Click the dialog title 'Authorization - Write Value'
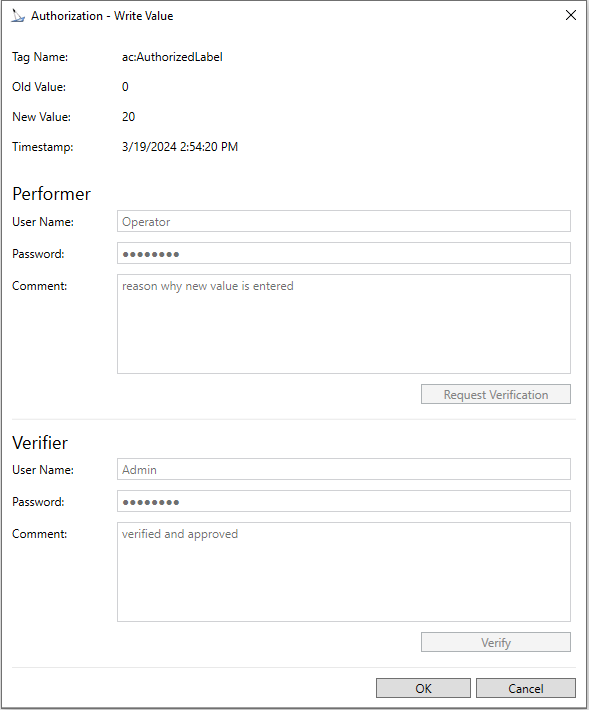Image resolution: width=589 pixels, height=710 pixels. (x=102, y=16)
